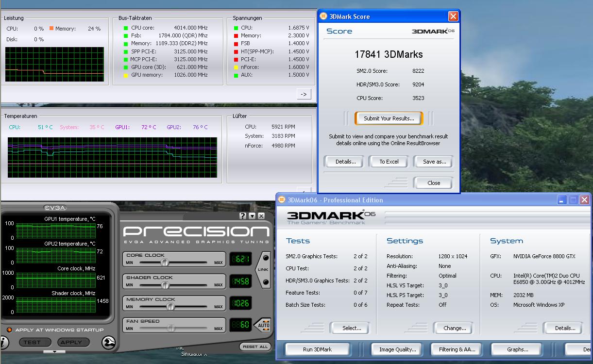Viewport: 593px width, 364px height.
Task: Grab the Memory Clock slider handle
Action: point(170,307)
